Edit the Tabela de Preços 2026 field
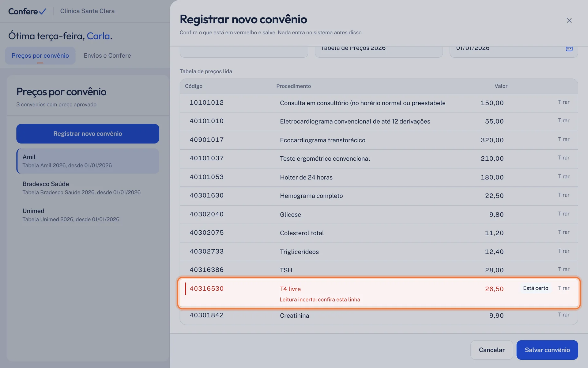Viewport: 588px width, 368px height. point(379,51)
